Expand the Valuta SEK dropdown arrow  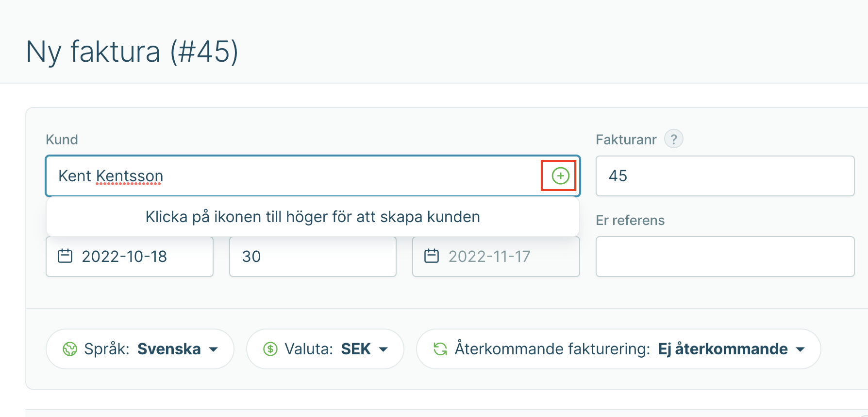(x=383, y=349)
